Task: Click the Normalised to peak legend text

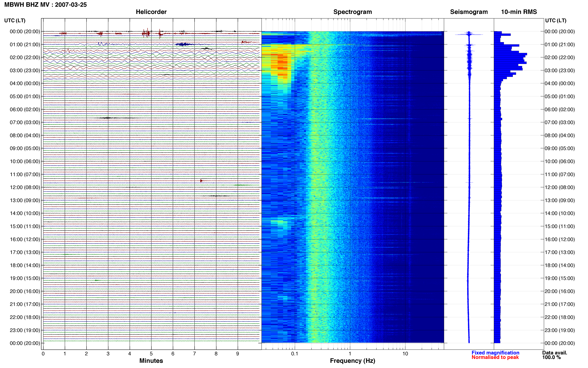Action: click(495, 357)
